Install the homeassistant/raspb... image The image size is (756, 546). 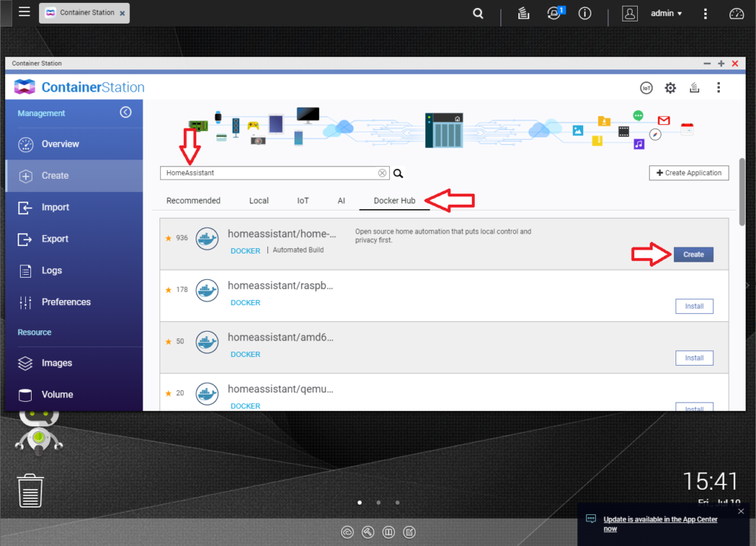694,307
